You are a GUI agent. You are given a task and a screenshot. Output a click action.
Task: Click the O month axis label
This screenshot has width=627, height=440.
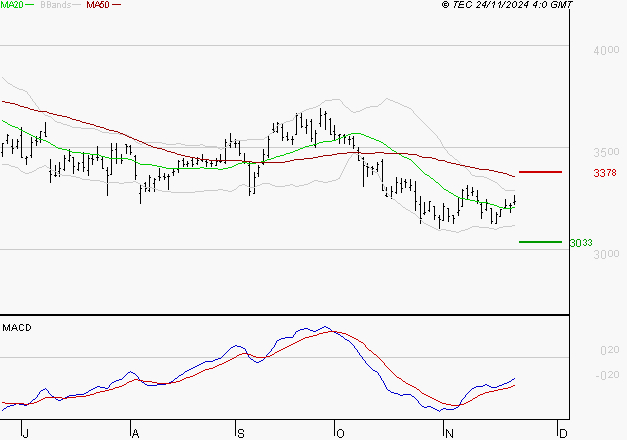(340, 434)
